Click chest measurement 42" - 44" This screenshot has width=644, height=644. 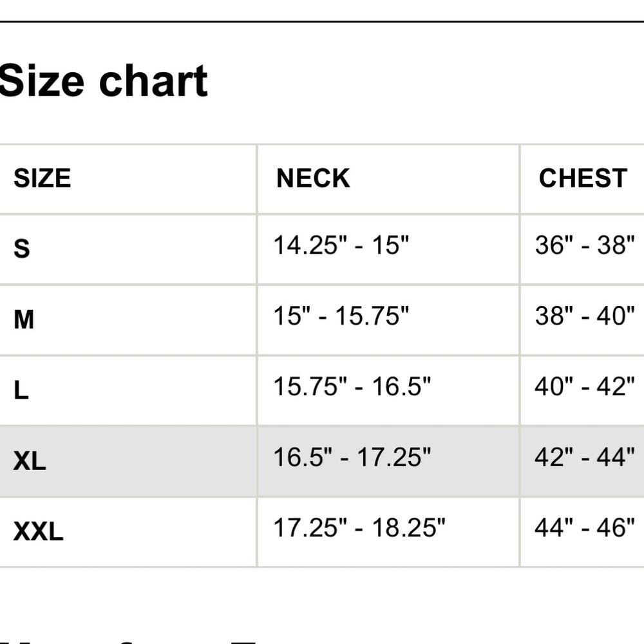click(x=585, y=457)
